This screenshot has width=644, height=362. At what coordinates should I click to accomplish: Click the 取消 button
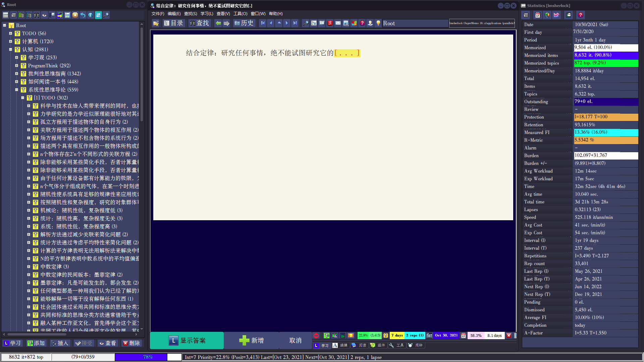296,341
